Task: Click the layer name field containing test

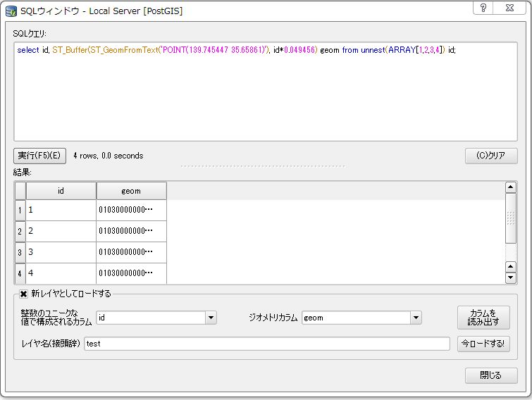Action: click(267, 344)
